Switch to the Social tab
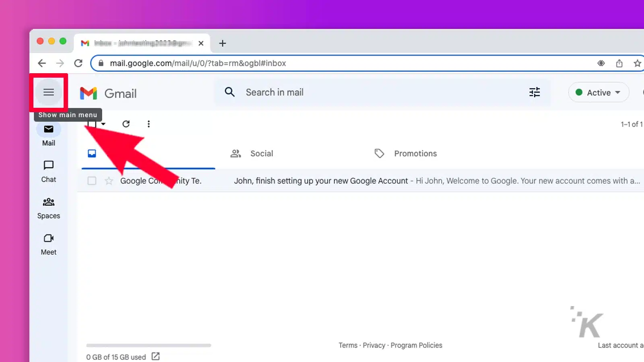Viewport: 644px width, 362px height. point(252,154)
